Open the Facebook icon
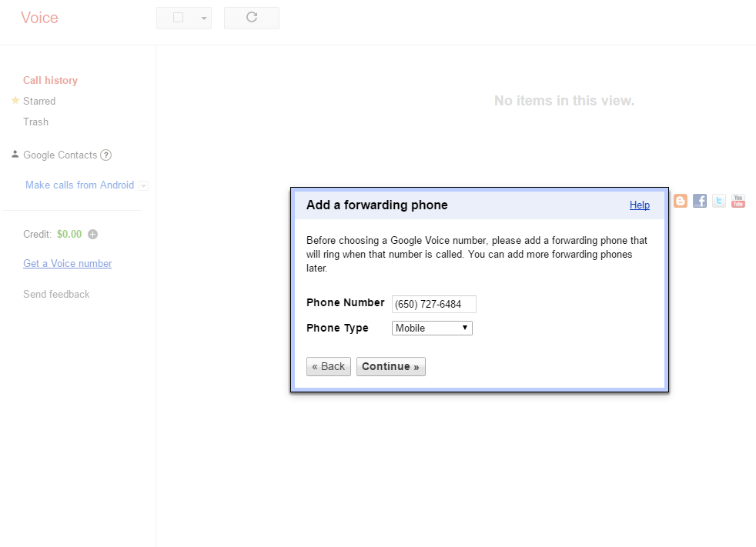Viewport: 756px width, 547px height. (x=700, y=201)
